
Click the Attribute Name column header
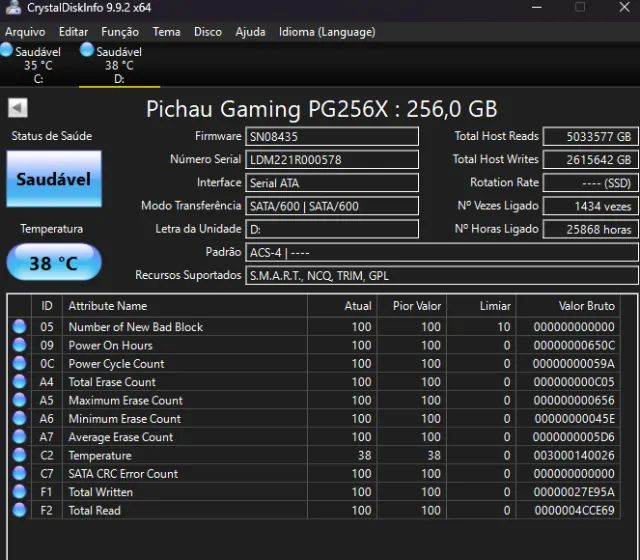[184, 306]
